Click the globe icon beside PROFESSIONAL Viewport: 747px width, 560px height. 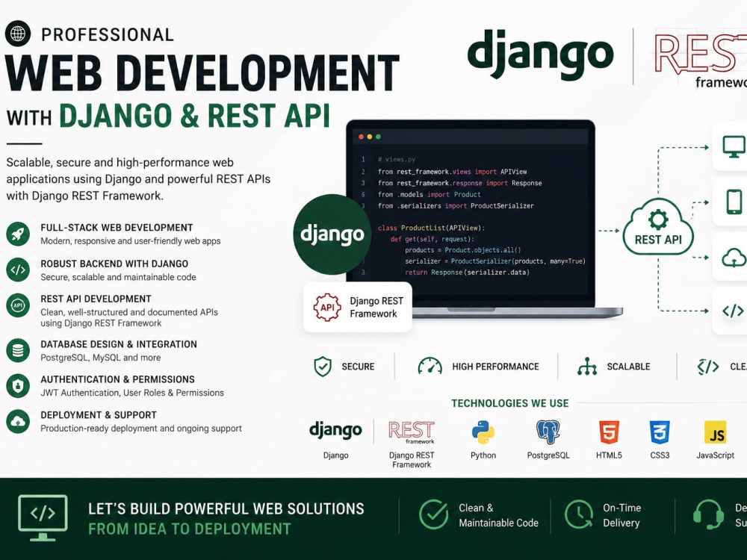tap(18, 34)
